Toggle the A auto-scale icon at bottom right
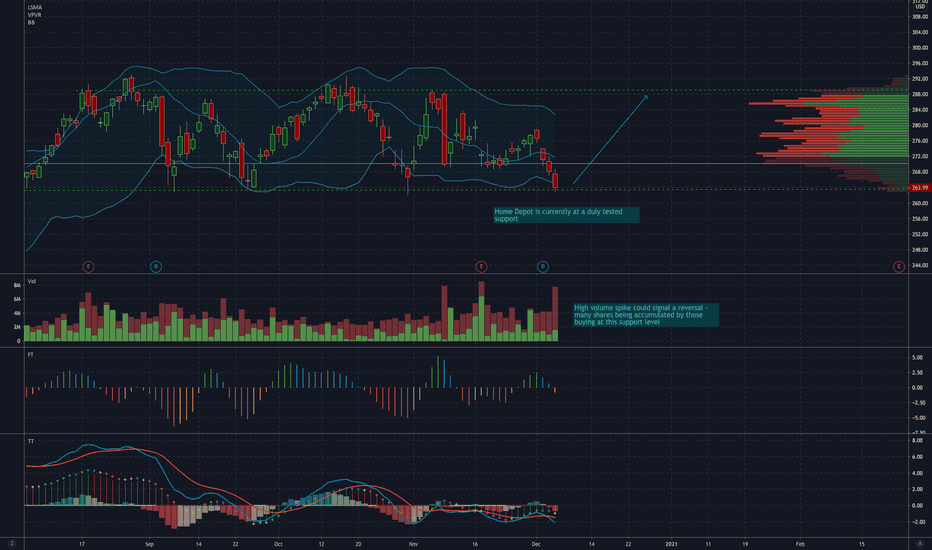Image resolution: width=932 pixels, height=550 pixels. click(920, 543)
